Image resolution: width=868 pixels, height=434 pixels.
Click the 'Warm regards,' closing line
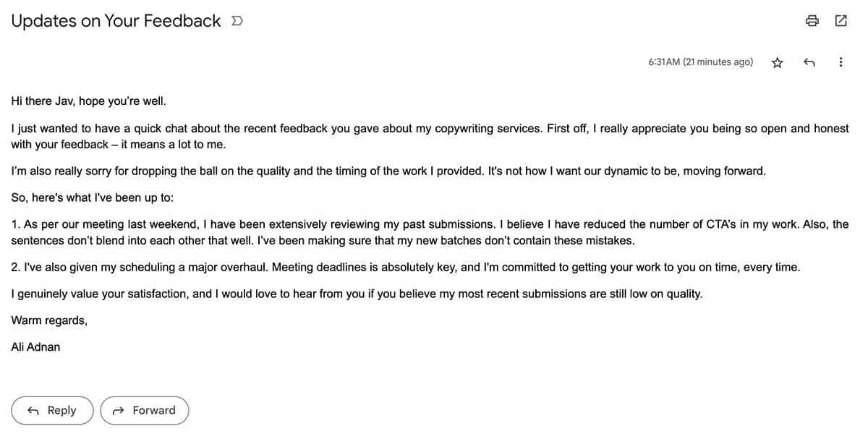tap(49, 320)
